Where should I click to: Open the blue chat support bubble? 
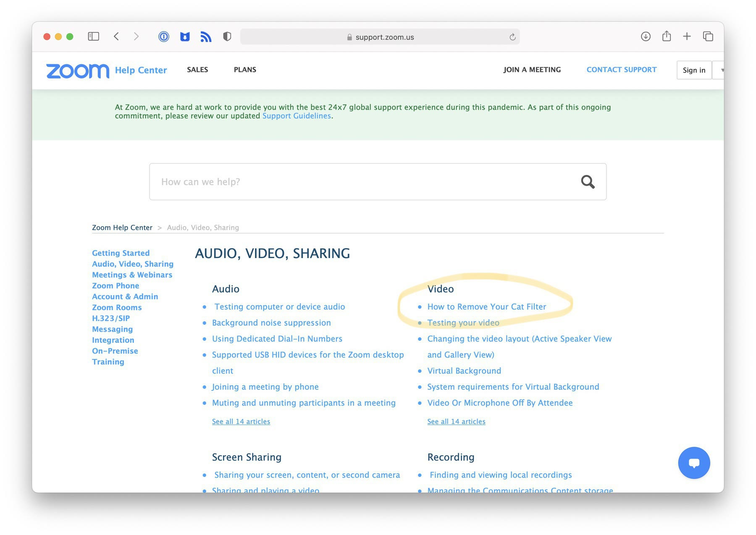click(x=694, y=463)
